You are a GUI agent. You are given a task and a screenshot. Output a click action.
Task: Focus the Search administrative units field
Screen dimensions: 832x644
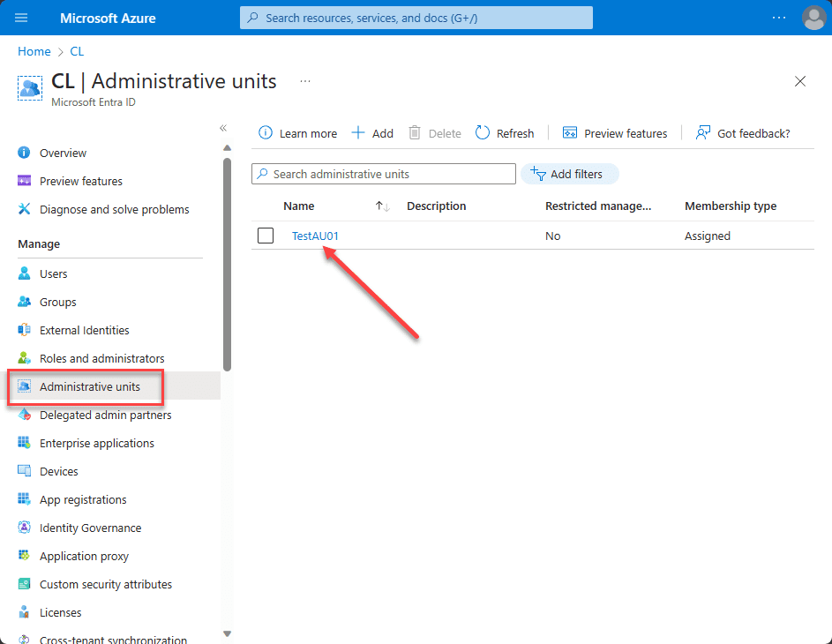click(x=384, y=174)
